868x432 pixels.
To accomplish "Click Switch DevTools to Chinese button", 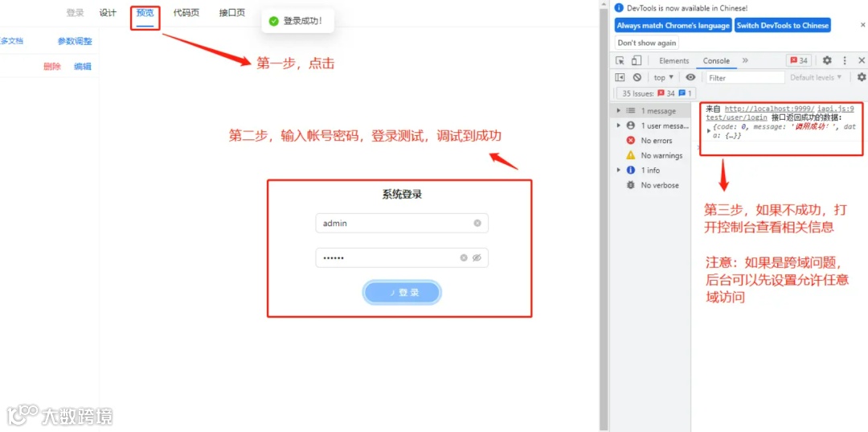I will point(783,26).
